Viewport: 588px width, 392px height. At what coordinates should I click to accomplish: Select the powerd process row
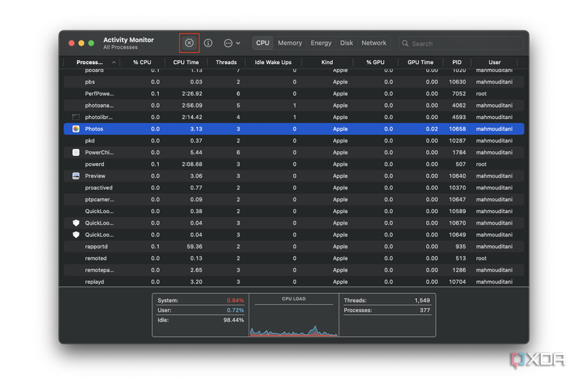pyautogui.click(x=294, y=165)
